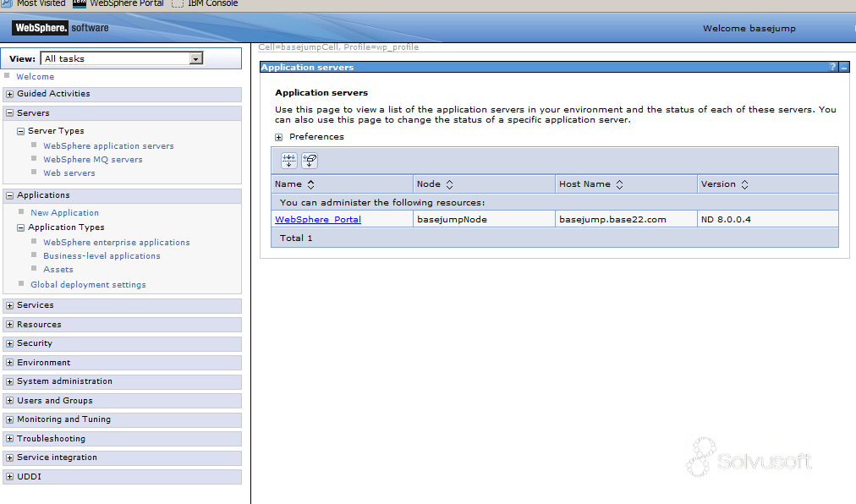
Task: Sort the table by Version column
Action: [x=744, y=184]
